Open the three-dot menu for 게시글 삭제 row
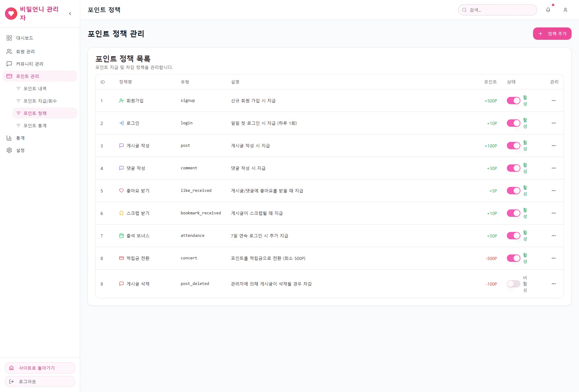Image resolution: width=579 pixels, height=392 pixels. [554, 284]
